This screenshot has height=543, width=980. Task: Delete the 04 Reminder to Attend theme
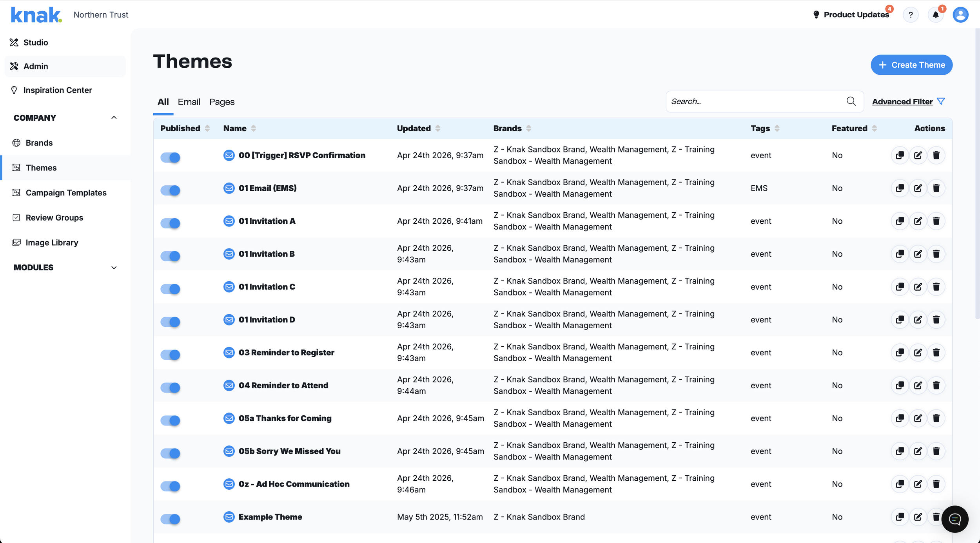(936, 386)
